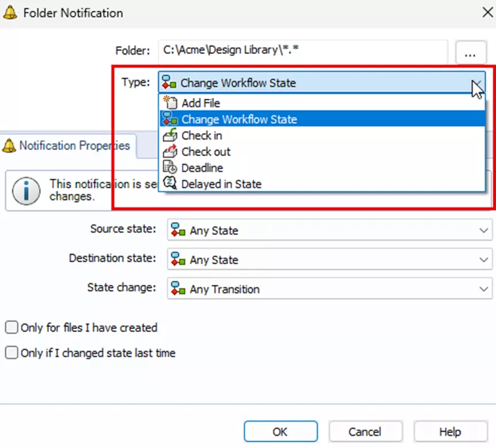Click the Destination state workflow icon
The height and width of the screenshot is (448, 496).
point(178,259)
